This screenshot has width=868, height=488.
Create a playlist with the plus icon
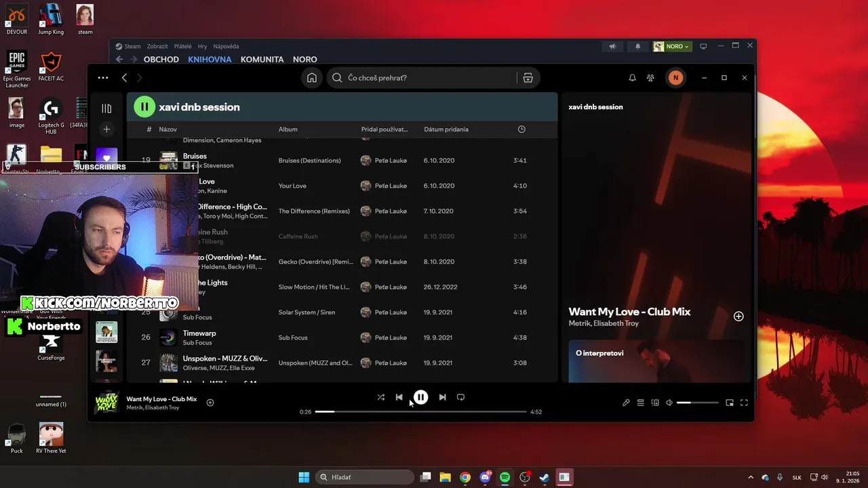coord(106,129)
